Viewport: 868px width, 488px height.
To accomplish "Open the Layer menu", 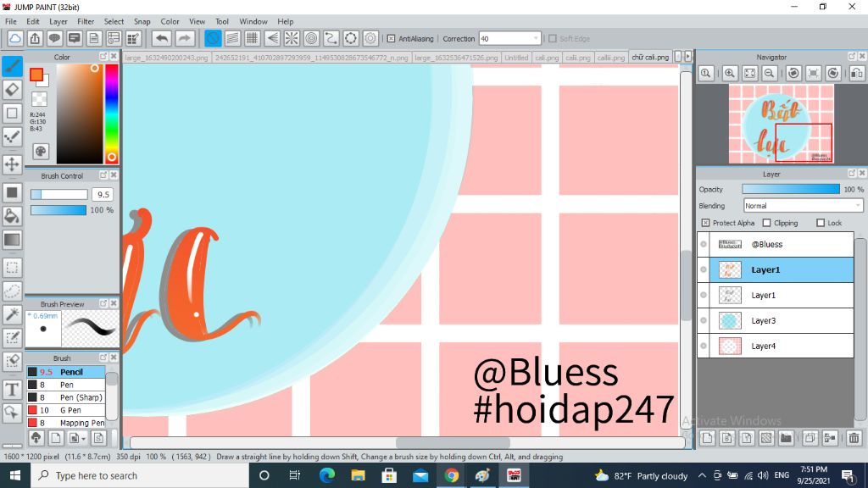I will tap(58, 21).
